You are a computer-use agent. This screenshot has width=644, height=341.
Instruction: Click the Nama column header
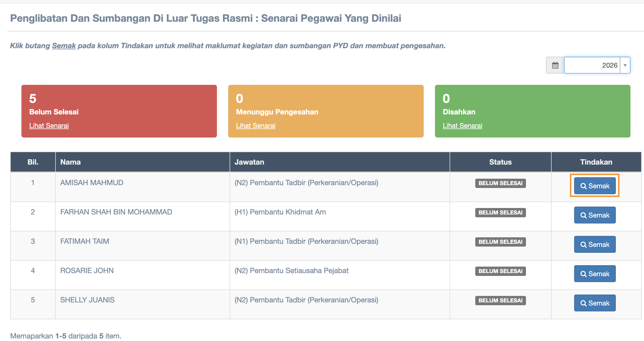(70, 162)
